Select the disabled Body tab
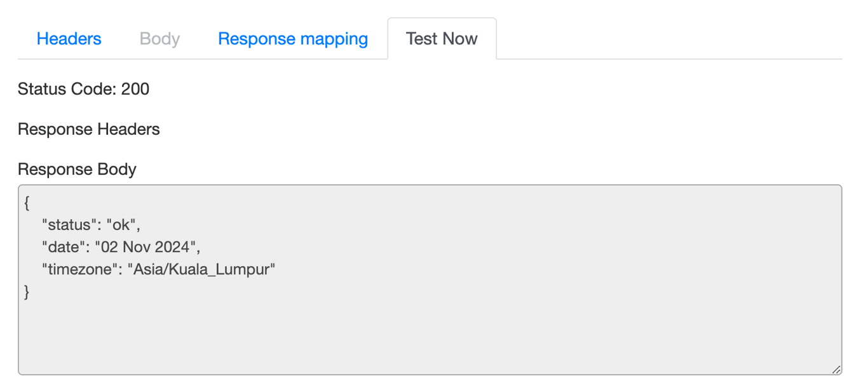Image resolution: width=868 pixels, height=392 pixels. [x=159, y=39]
